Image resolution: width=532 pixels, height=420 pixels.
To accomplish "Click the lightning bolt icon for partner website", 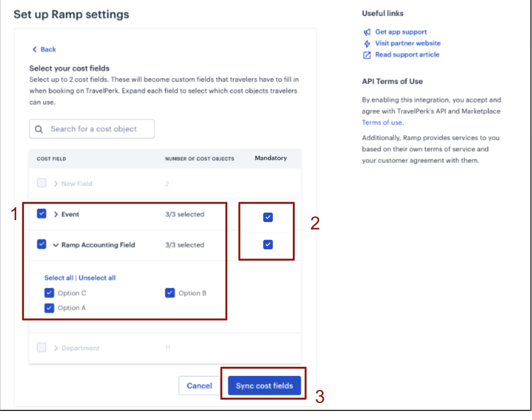I will 367,43.
